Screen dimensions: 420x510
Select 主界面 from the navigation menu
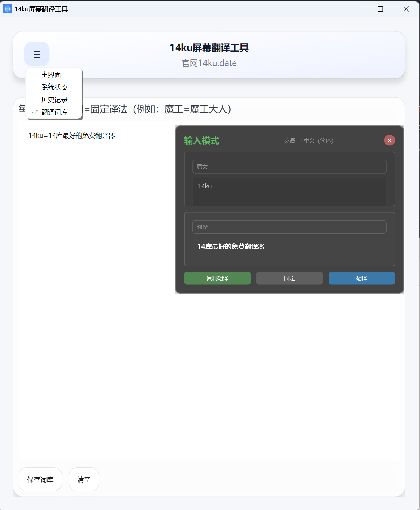51,74
